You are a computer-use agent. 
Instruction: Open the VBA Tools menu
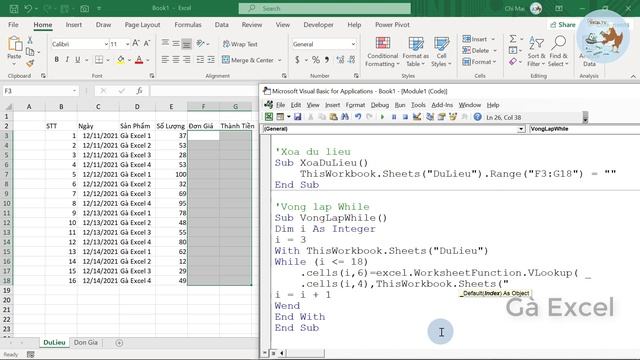coord(418,105)
